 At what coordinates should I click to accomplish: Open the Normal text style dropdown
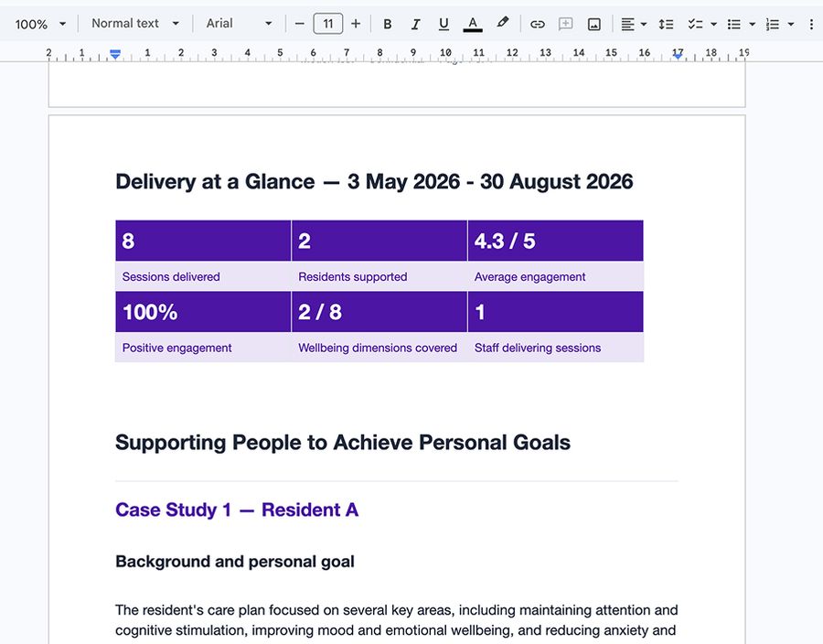[135, 24]
